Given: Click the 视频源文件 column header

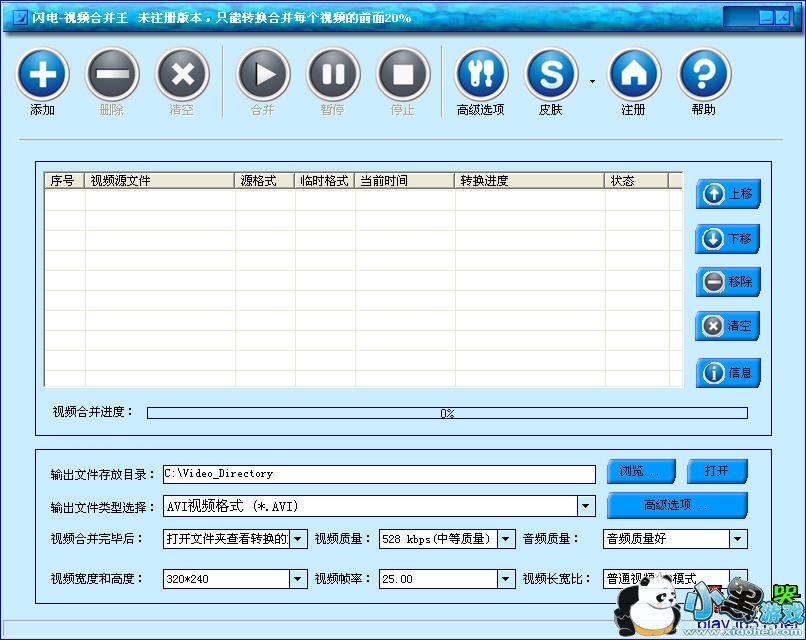Looking at the screenshot, I should (160, 181).
